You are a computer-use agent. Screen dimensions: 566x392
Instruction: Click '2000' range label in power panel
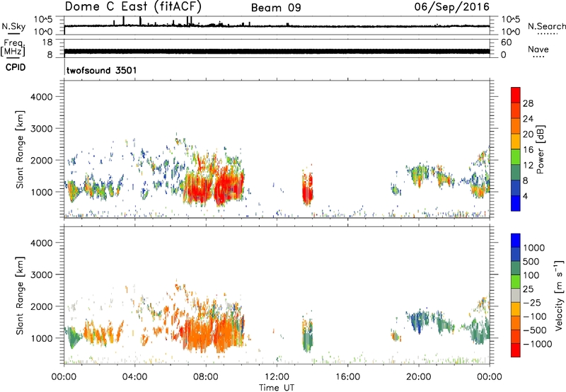[42, 160]
